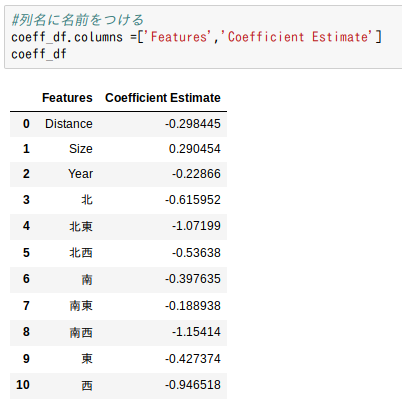The image size is (402, 407).
Task: Click the 'Features' column header
Action: point(67,98)
